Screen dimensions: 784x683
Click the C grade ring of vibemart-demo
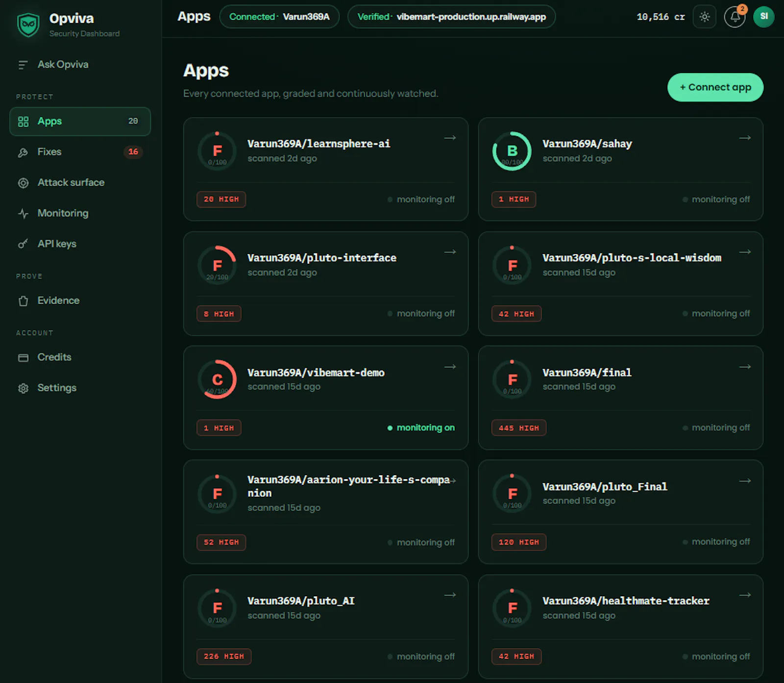tap(217, 379)
